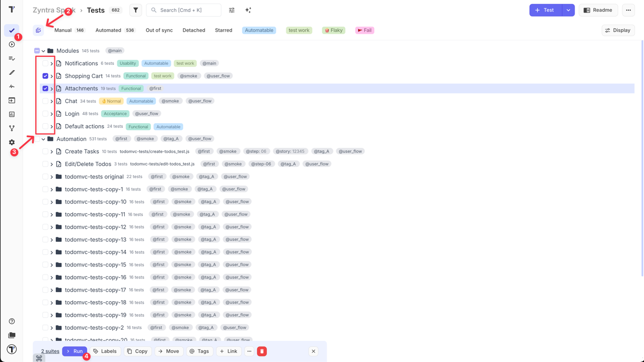Viewport: 644px width, 362px height.
Task: Click the bulk-select icon above the suites list
Action: 38,30
